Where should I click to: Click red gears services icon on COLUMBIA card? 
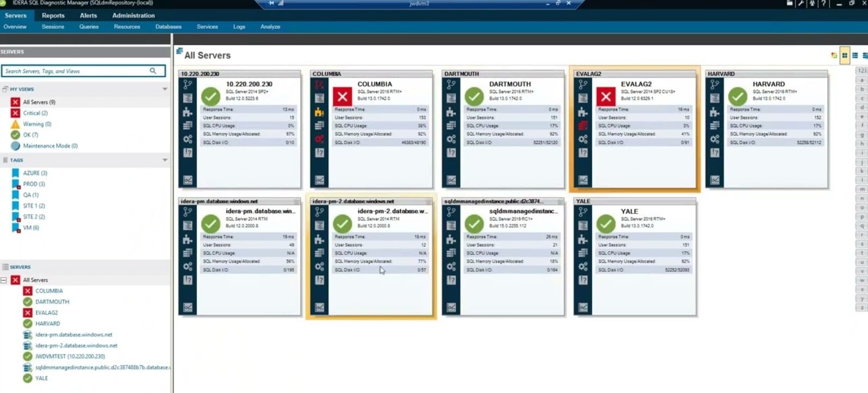(320, 139)
